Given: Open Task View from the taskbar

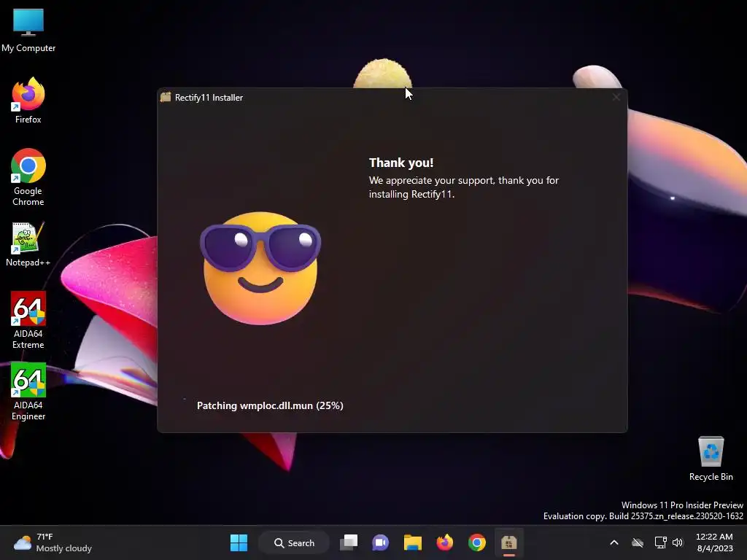Looking at the screenshot, I should [349, 542].
